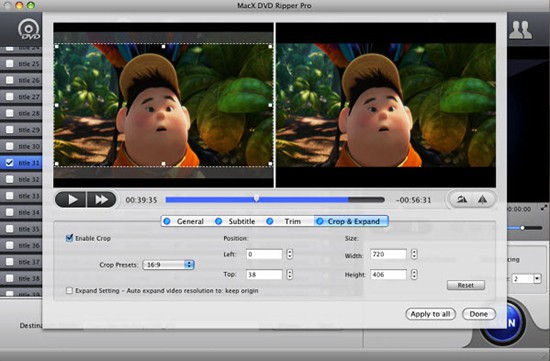This screenshot has width=550, height=361.
Task: Uncheck title 31 checkbox
Action: (x=9, y=163)
